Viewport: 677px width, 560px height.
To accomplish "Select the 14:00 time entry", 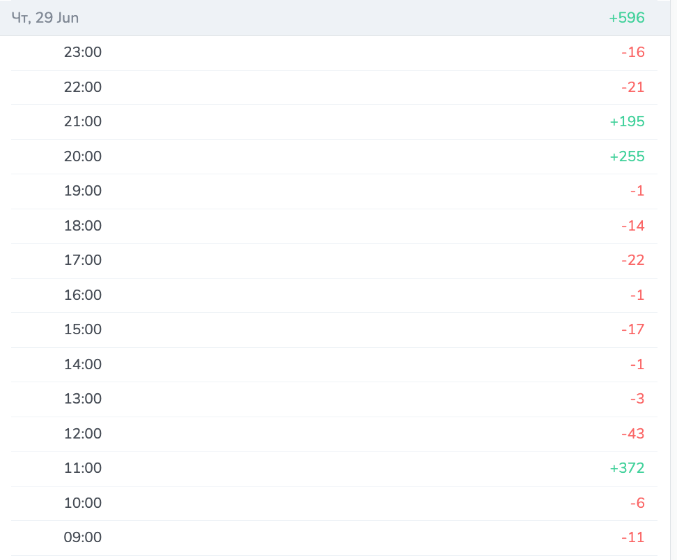I will [x=82, y=364].
